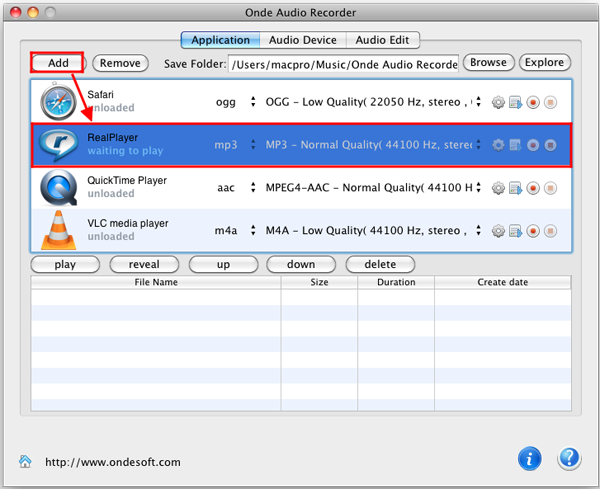The width and height of the screenshot is (600, 489).
Task: Open the www.ondesoft.com link
Action: coord(113,462)
